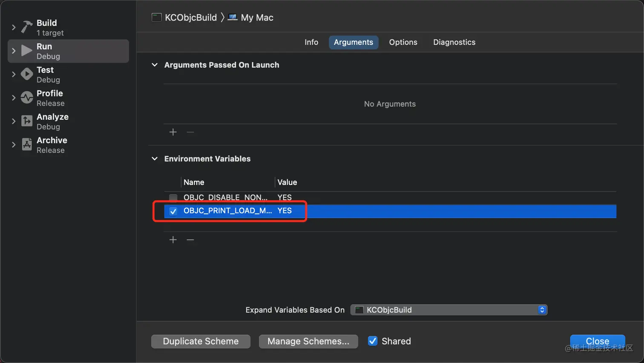Image resolution: width=644 pixels, height=363 pixels.
Task: Collapse Arguments Passed On Launch section
Action: 155,65
